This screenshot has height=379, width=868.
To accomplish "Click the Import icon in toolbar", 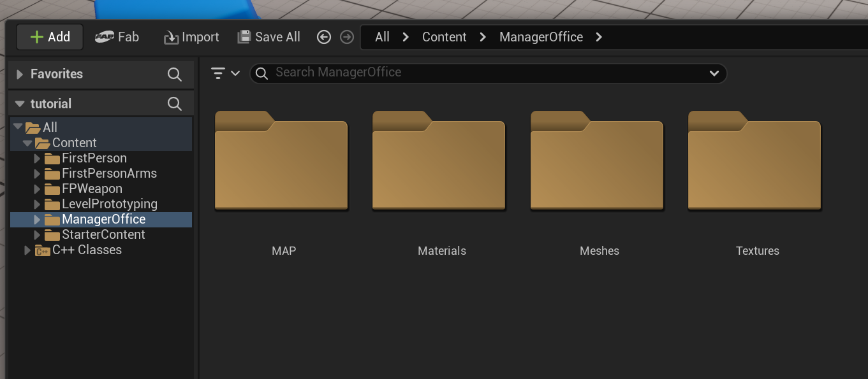I will [x=171, y=38].
